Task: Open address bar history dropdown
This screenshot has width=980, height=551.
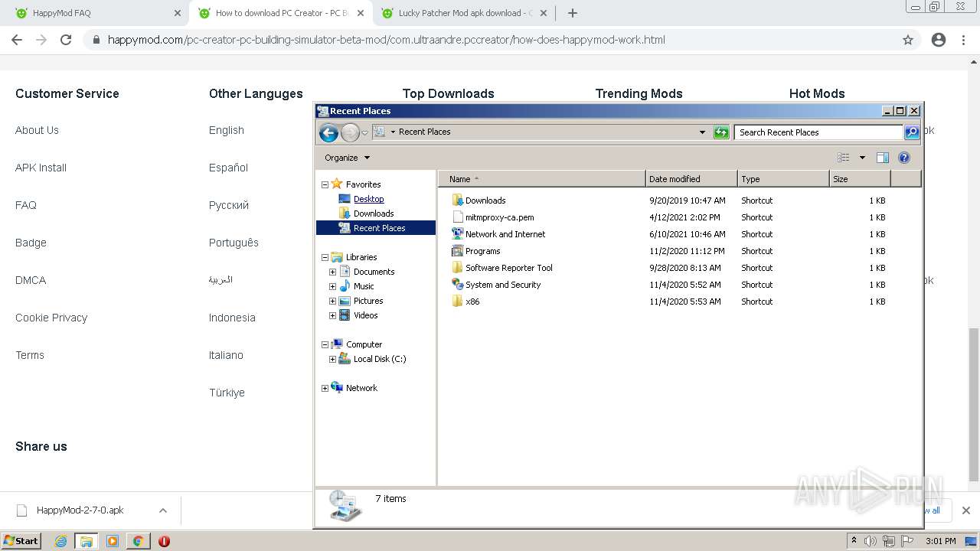Action: tap(702, 132)
